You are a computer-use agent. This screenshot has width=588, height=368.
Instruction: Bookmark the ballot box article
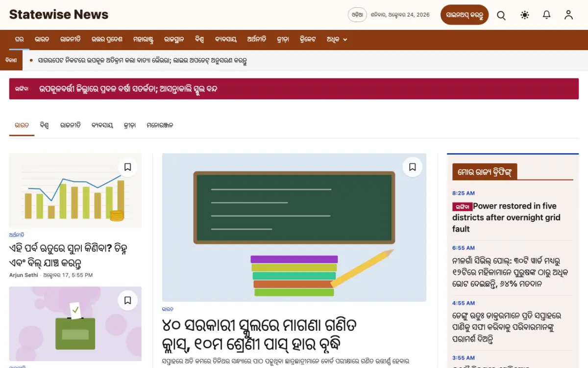128,300
